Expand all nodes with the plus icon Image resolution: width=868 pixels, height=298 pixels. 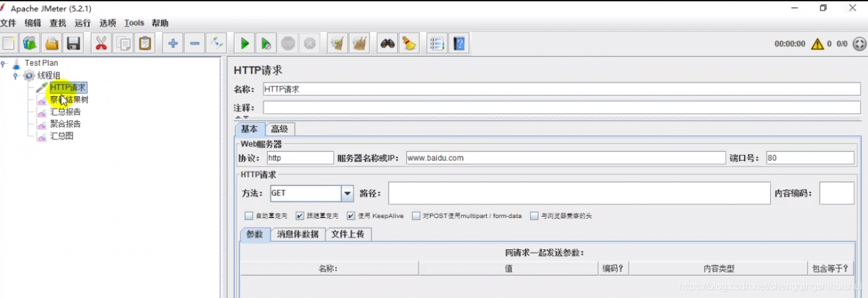[x=173, y=44]
